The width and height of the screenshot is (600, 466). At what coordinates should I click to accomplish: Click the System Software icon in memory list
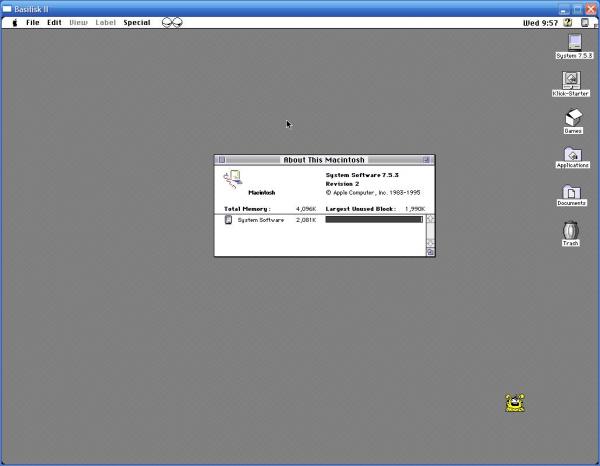click(228, 220)
